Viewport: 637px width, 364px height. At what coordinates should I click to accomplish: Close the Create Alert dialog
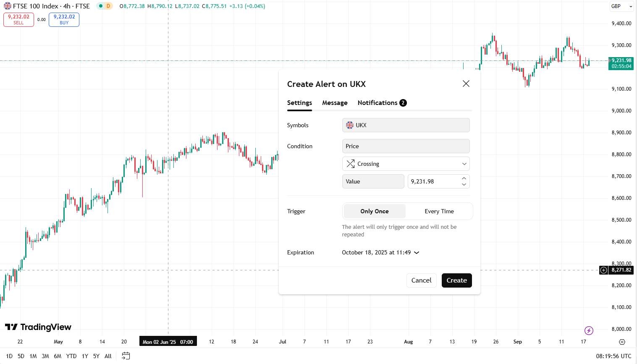tap(466, 84)
